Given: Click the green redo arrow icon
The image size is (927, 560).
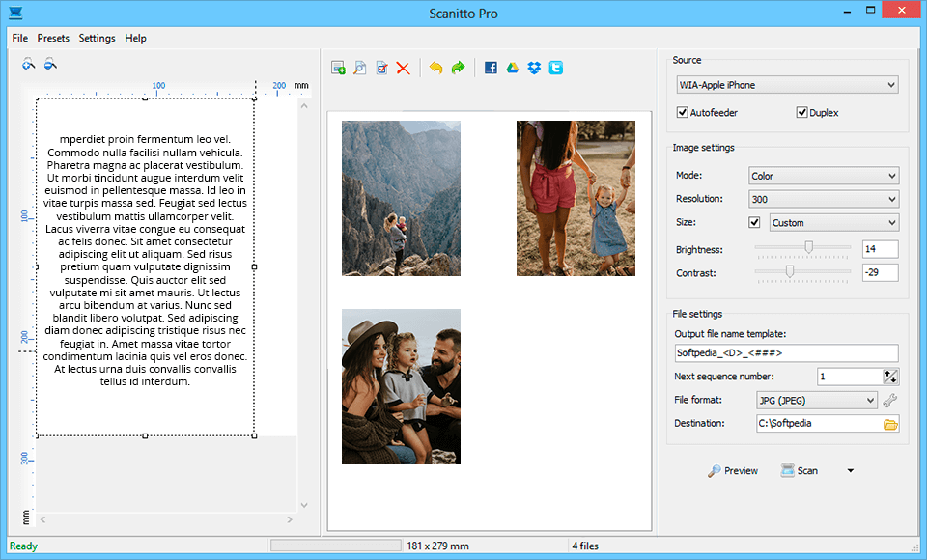Looking at the screenshot, I should 458,68.
